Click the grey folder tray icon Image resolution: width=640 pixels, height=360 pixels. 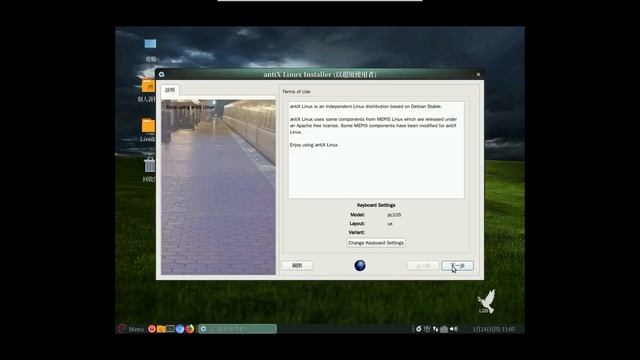pyautogui.click(x=444, y=329)
